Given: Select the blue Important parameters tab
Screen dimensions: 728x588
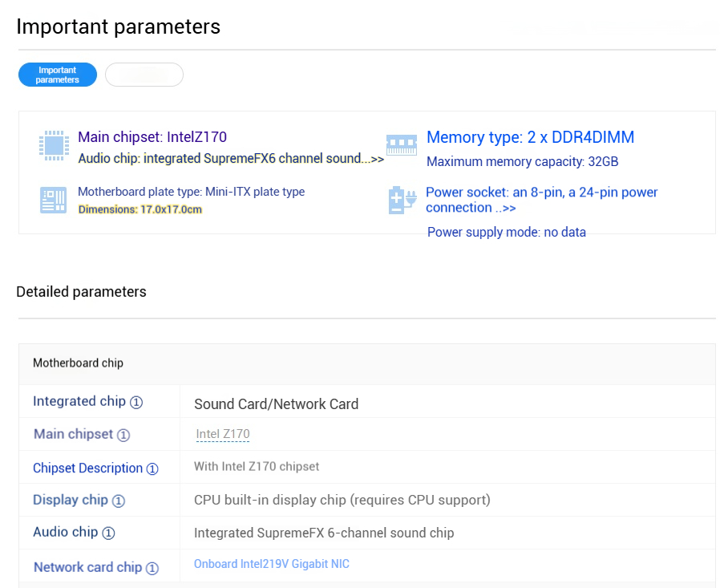Looking at the screenshot, I should click(58, 75).
